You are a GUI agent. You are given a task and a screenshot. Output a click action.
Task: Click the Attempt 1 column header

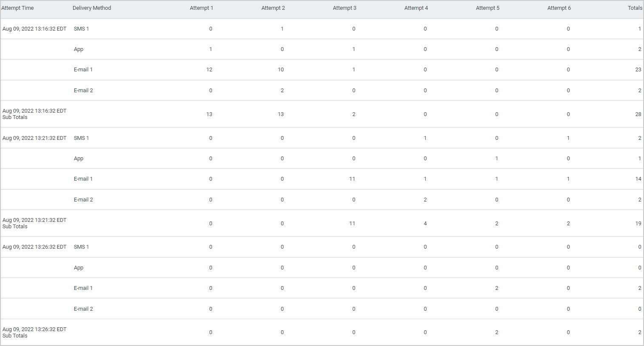201,8
